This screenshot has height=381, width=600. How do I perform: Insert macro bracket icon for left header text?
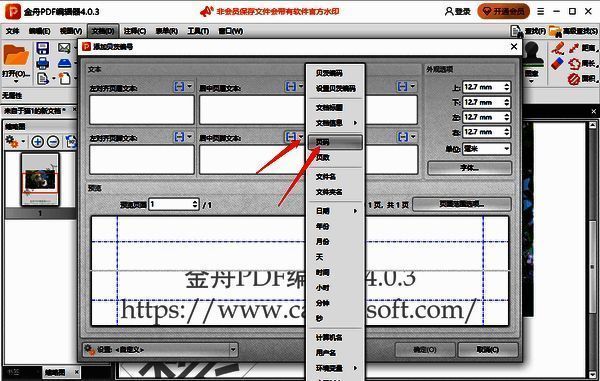[x=179, y=87]
